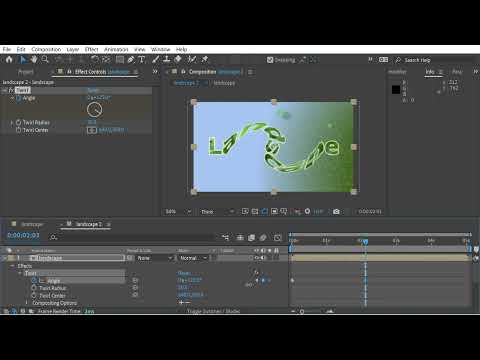Click the Angle dial control
The width and height of the screenshot is (480, 360).
point(94,110)
